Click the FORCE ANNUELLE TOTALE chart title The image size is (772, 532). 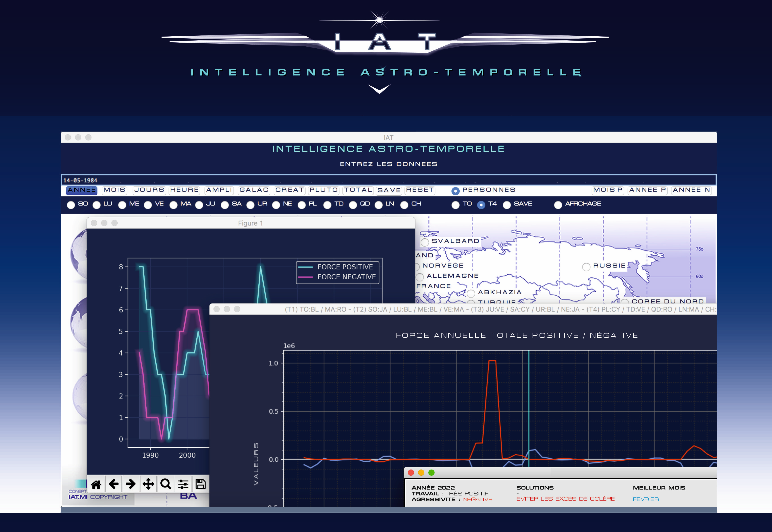517,335
